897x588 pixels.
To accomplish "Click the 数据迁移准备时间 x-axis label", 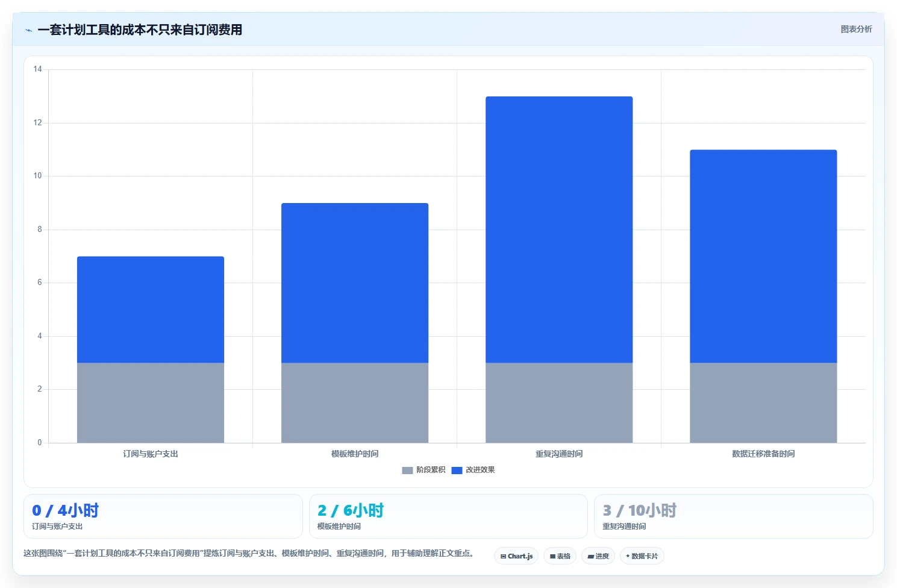I will [763, 454].
